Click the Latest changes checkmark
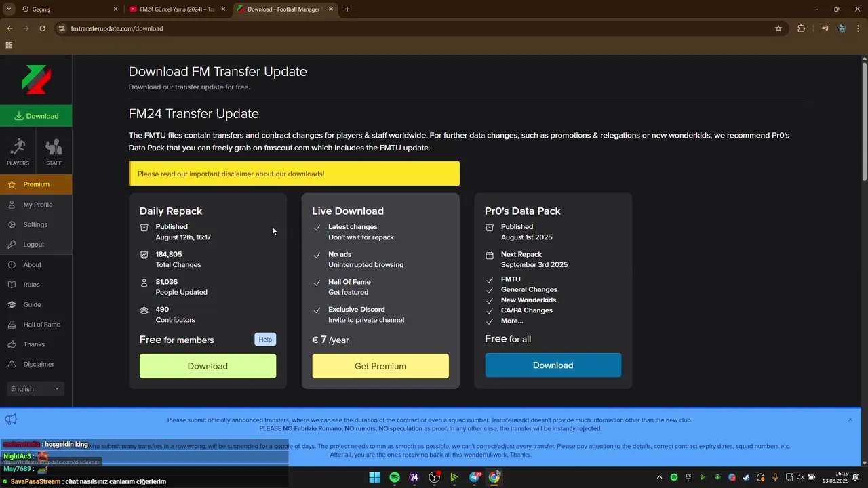 (317, 228)
